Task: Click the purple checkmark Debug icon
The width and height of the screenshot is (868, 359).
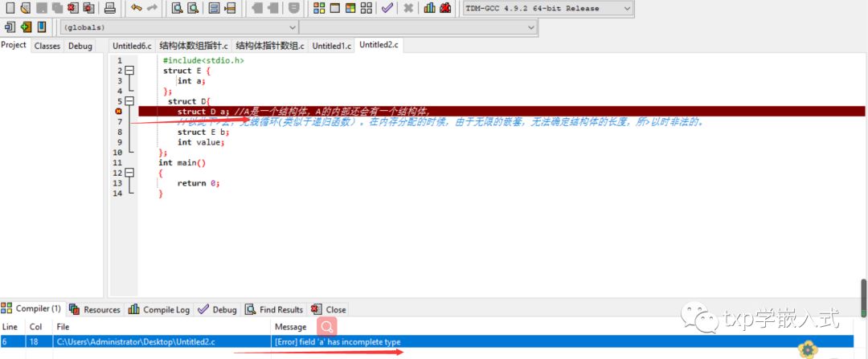Action: 387,8
